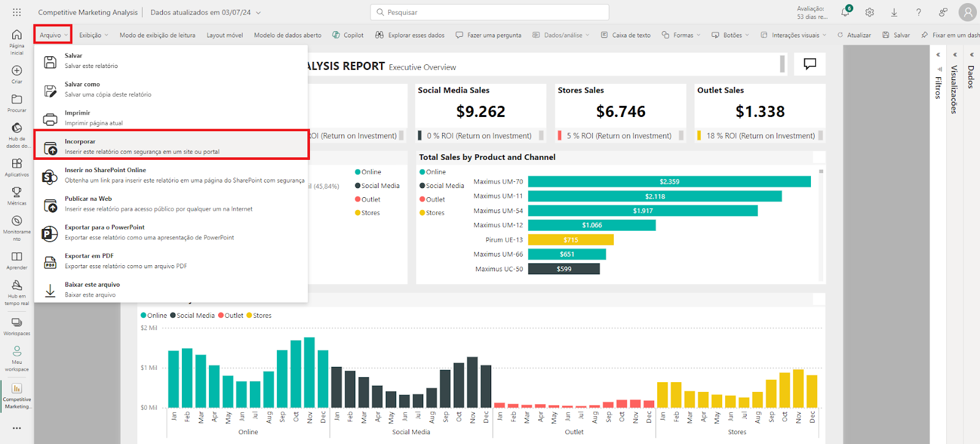Open settings gear icon
Image resolution: width=980 pixels, height=444 pixels.
coord(870,12)
